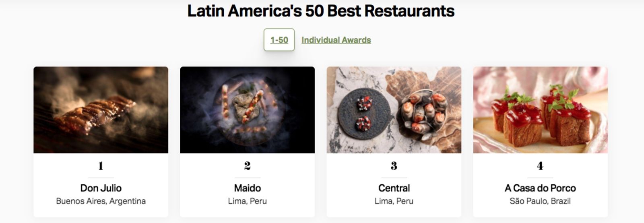Click the Lima, Peru text under Central
The height and width of the screenshot is (223, 644).
tap(394, 201)
